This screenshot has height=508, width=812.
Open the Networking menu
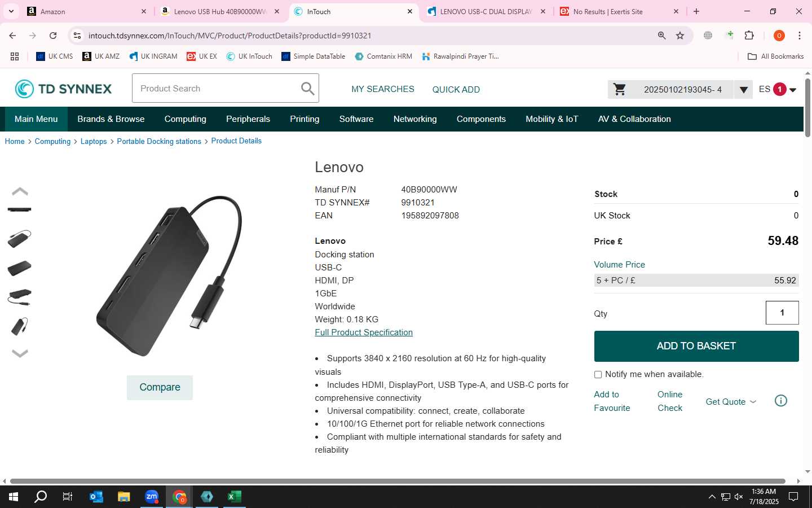click(415, 119)
